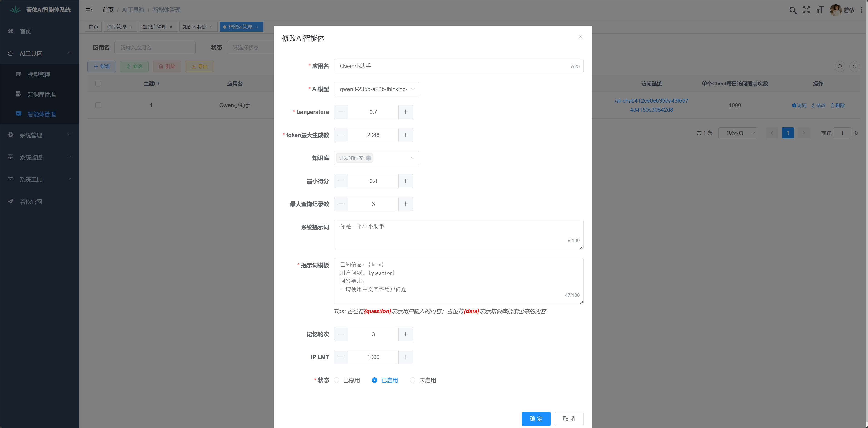Click the 取消 cancel button
868x428 pixels.
569,418
